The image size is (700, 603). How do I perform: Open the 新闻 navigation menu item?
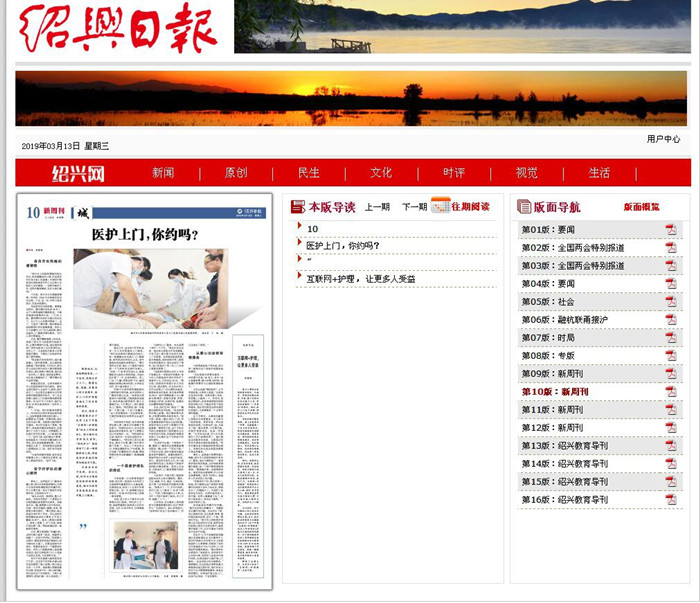163,173
